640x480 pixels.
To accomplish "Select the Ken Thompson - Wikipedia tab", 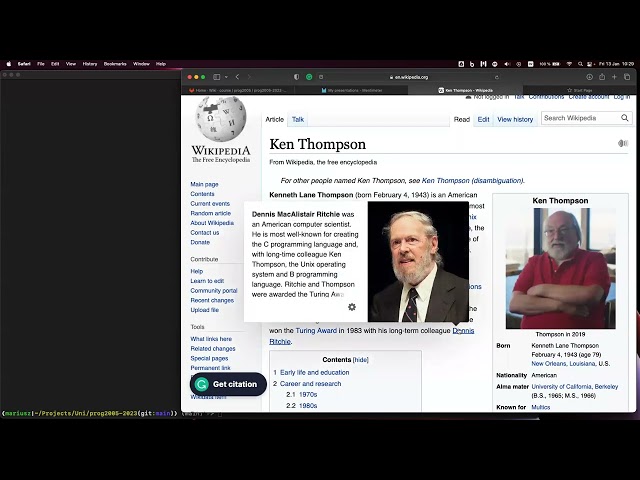I will [465, 90].
